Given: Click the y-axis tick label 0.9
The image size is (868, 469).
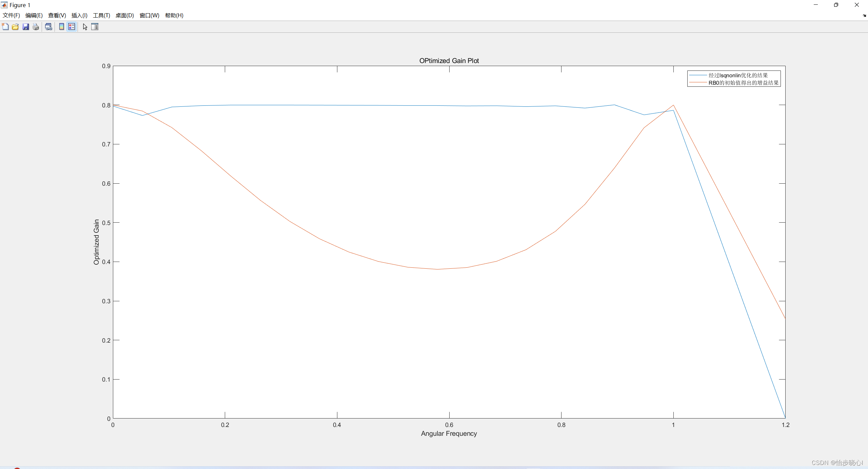Looking at the screenshot, I should pos(106,66).
